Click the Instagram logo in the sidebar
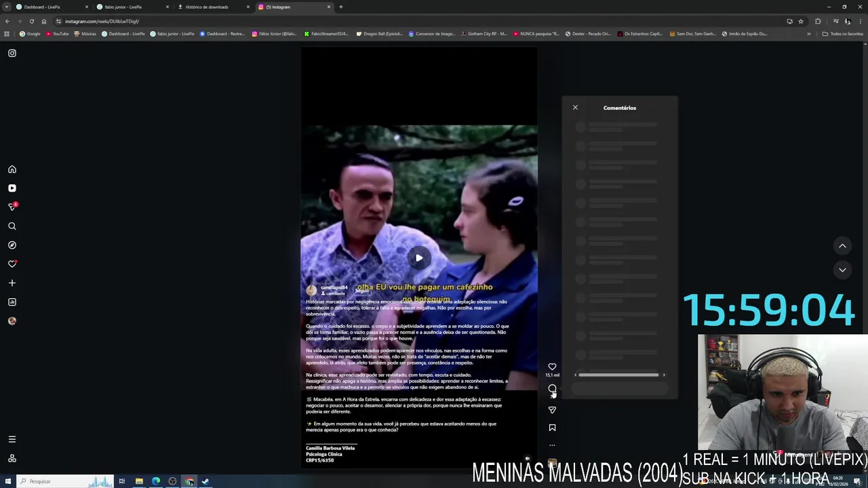Image resolution: width=868 pixels, height=488 pixels. pyautogui.click(x=12, y=53)
